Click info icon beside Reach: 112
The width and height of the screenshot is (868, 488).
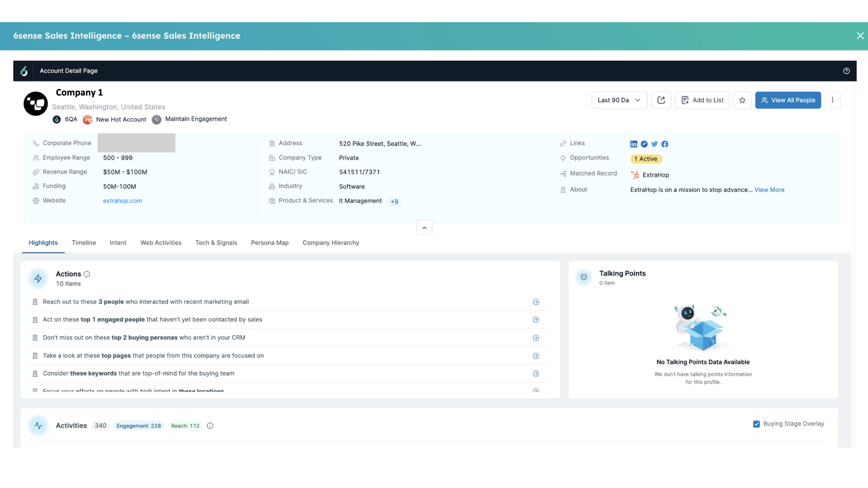click(x=210, y=426)
